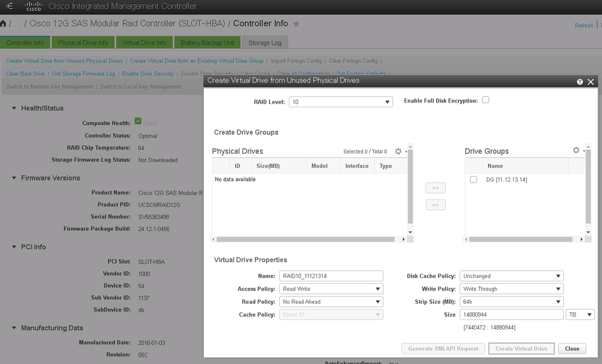
Task: Click Get Storage Firmware Log link
Action: tap(83, 74)
